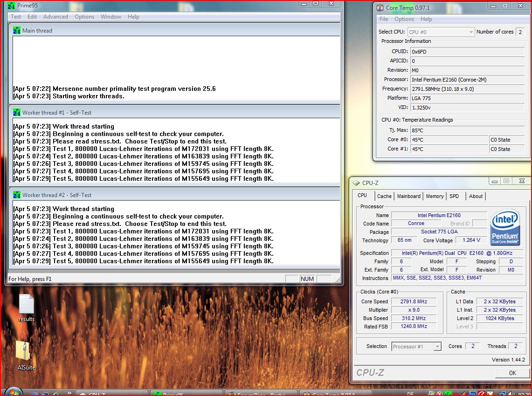The width and height of the screenshot is (532, 396).
Task: Switch to the Cache tab in CPU-Z
Action: pyautogui.click(x=384, y=196)
